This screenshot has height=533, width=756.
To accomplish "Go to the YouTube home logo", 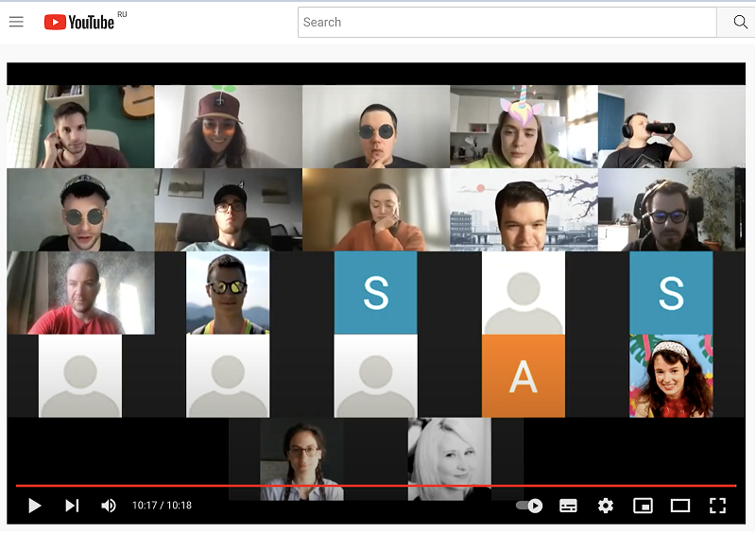I will point(79,22).
